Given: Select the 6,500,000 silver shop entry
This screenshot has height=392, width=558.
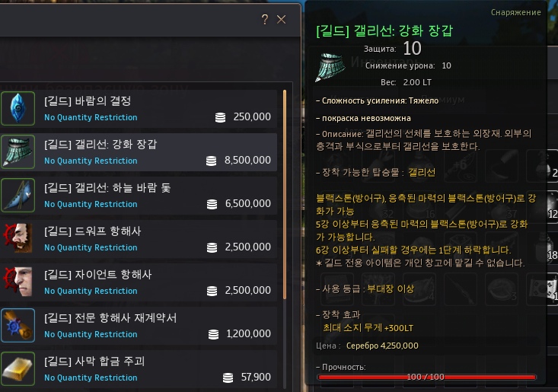Looking at the screenshot, I should 139,196.
